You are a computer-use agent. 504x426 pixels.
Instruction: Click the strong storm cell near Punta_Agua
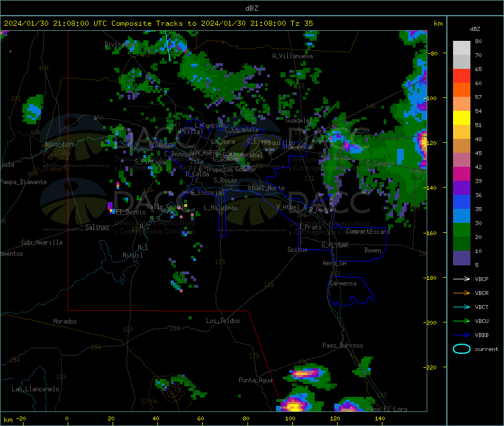(294, 405)
